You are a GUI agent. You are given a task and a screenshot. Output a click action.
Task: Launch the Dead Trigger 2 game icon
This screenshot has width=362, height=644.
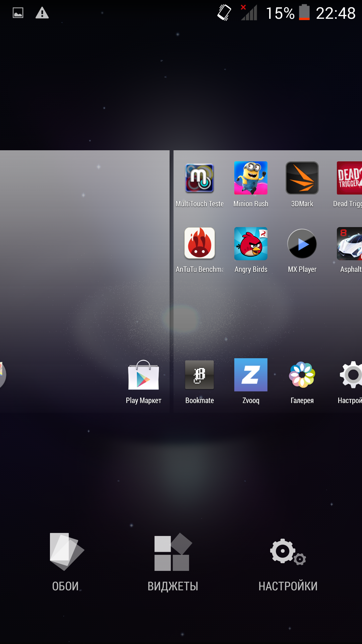(349, 178)
